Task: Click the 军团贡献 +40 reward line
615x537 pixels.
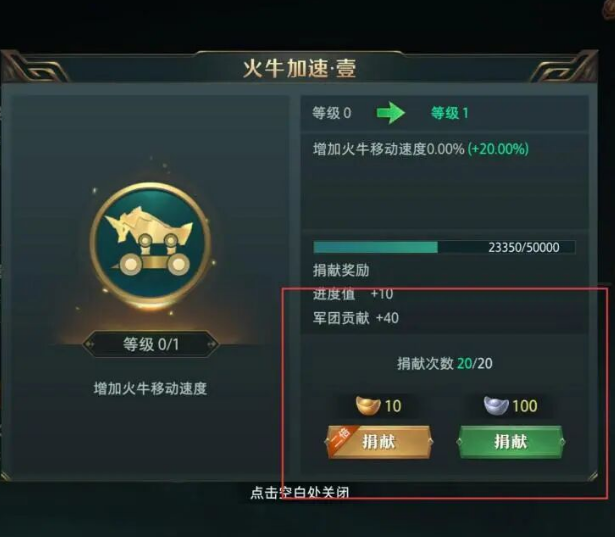Action: (x=356, y=318)
